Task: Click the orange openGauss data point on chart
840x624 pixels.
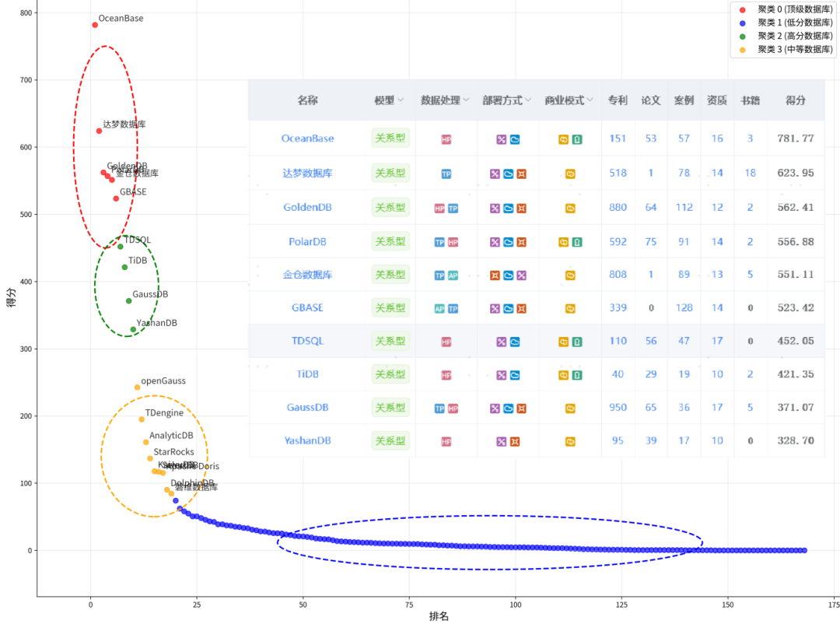Action: (137, 387)
